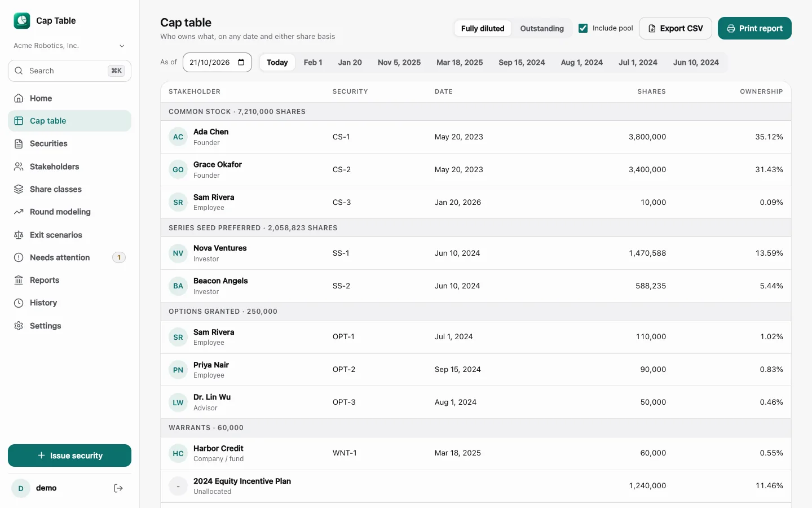Select the Fully diluted basis
The height and width of the screenshot is (508, 812).
click(x=483, y=28)
